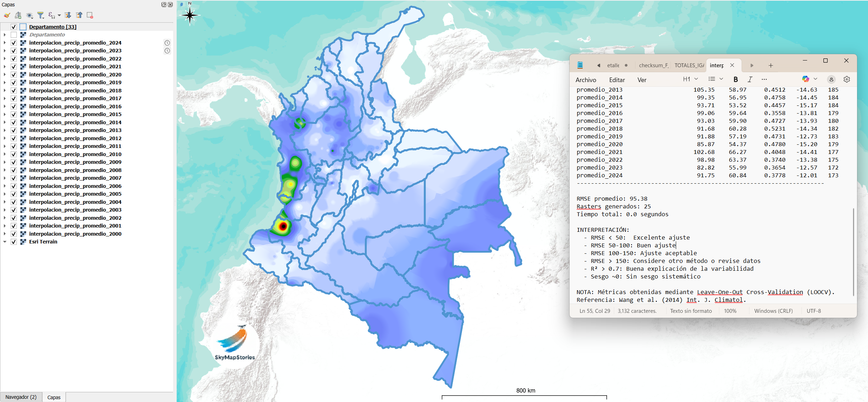Expand the italic Departamento layer node
Viewport: 868px width, 402px height.
pos(5,35)
